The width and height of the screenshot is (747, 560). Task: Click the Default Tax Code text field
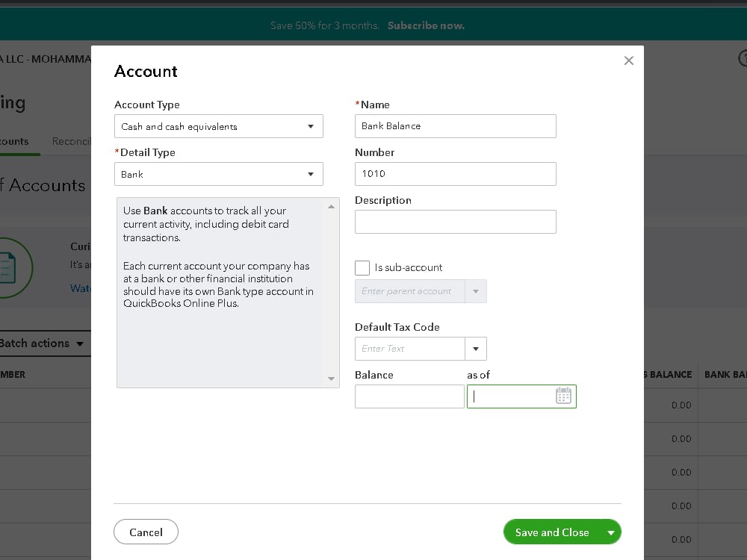409,349
